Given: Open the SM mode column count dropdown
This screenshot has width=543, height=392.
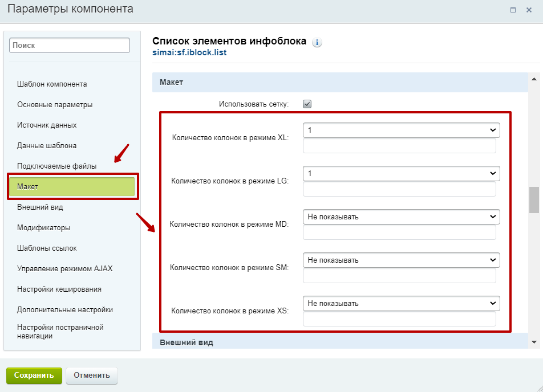Looking at the screenshot, I should [x=401, y=260].
